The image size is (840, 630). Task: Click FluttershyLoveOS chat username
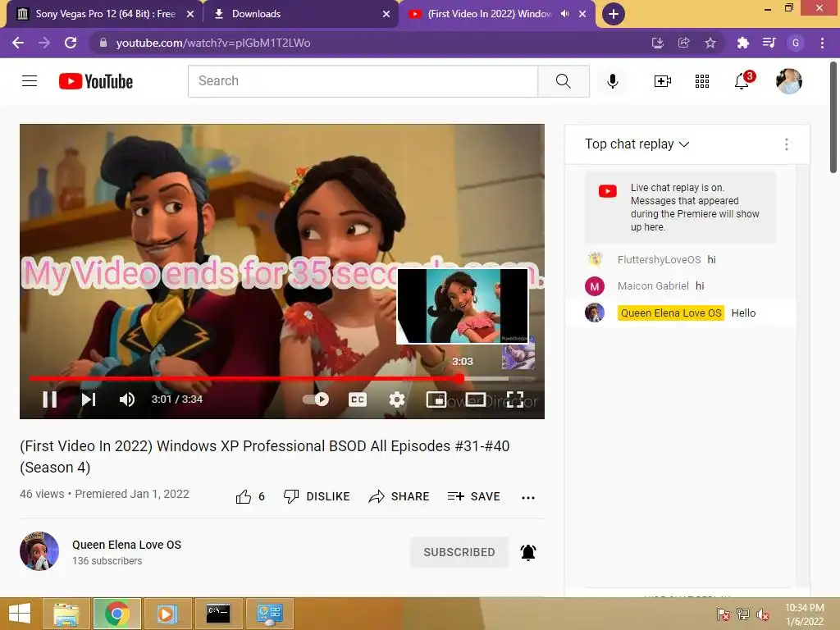pos(659,260)
